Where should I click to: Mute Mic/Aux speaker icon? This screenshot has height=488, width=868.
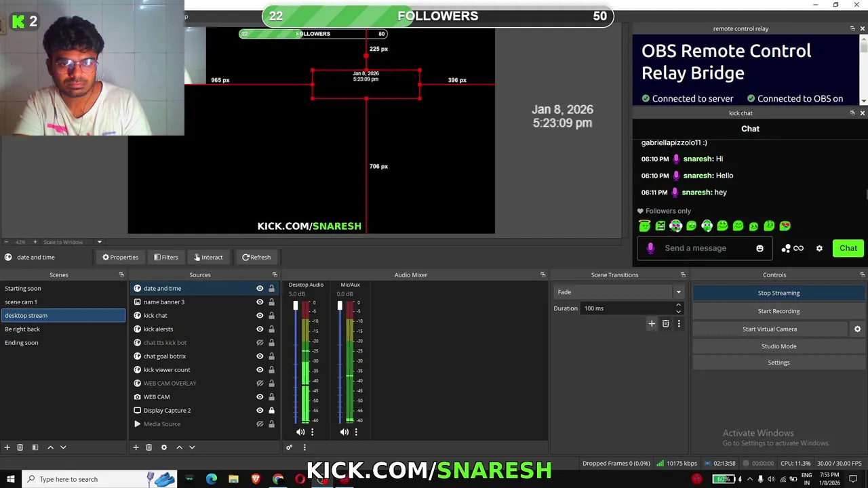(x=344, y=432)
